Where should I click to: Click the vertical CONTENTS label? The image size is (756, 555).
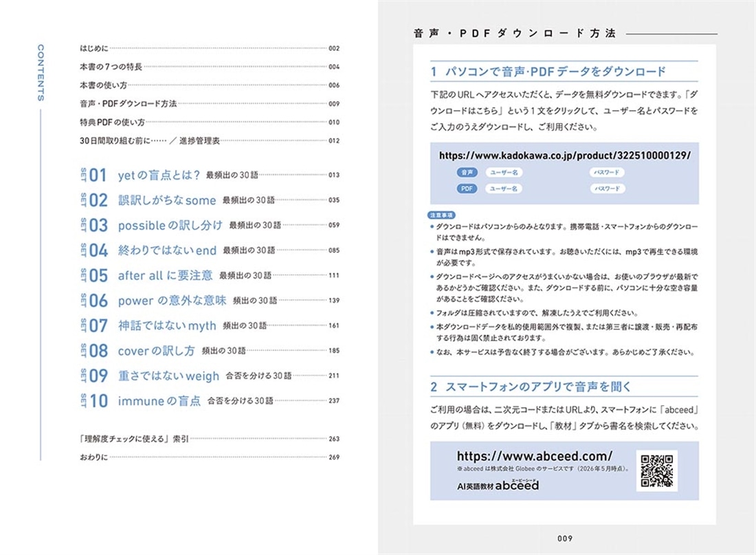point(41,72)
